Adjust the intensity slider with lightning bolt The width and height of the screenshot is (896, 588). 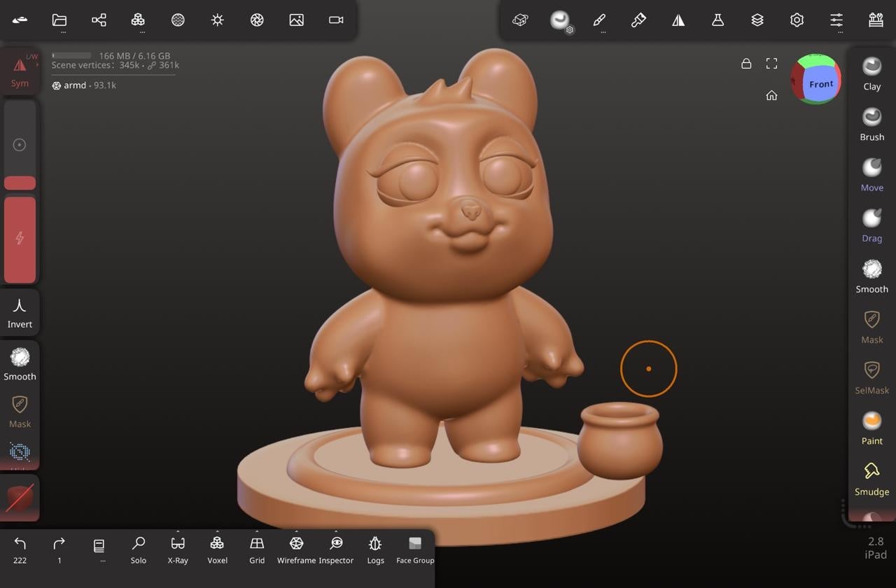click(x=20, y=239)
